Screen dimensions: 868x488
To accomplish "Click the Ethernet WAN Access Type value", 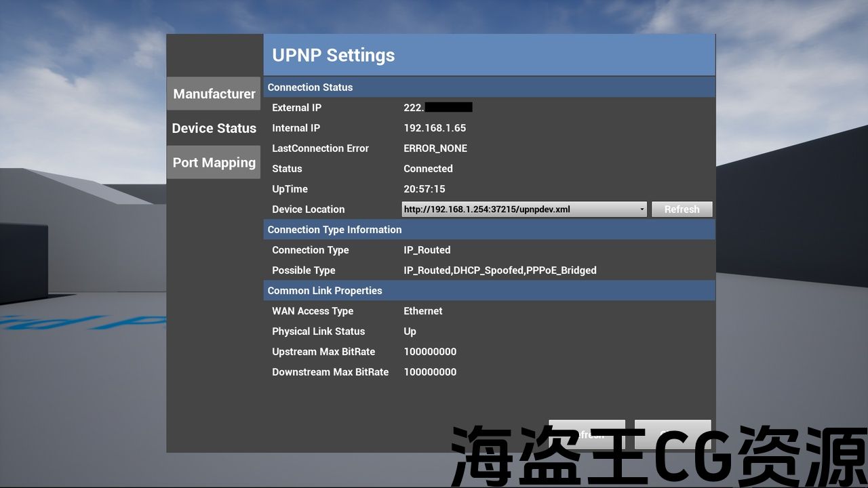I will pos(423,311).
